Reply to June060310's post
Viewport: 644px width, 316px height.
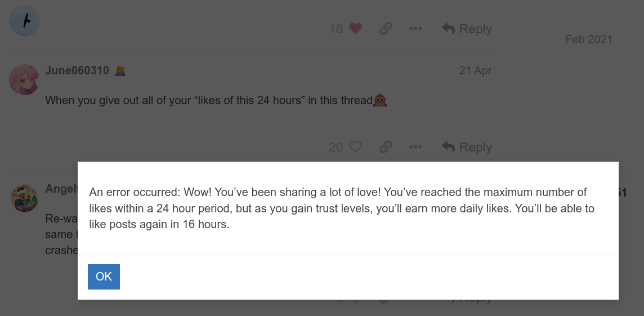(467, 147)
